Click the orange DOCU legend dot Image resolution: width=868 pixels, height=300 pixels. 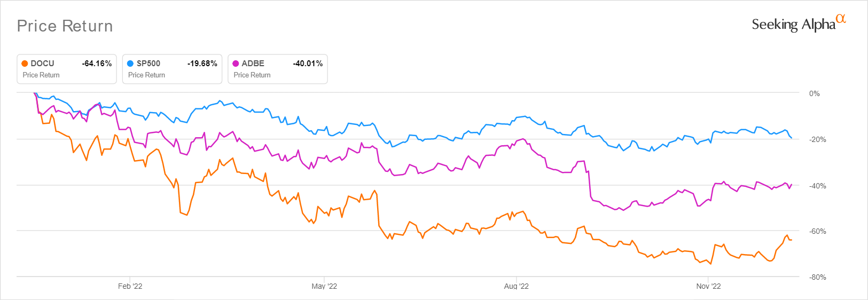click(x=25, y=64)
